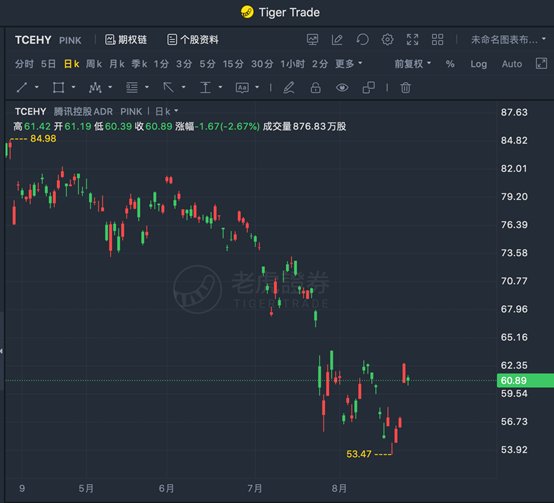Select the freehand pencil drawing tool
Viewport: 554px width, 503px height.
(289, 87)
